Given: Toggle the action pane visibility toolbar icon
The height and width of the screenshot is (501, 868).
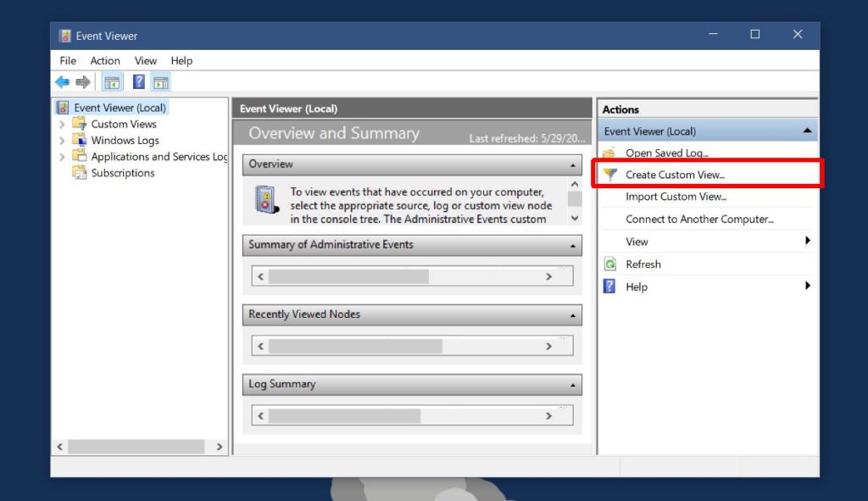Looking at the screenshot, I should click(159, 81).
